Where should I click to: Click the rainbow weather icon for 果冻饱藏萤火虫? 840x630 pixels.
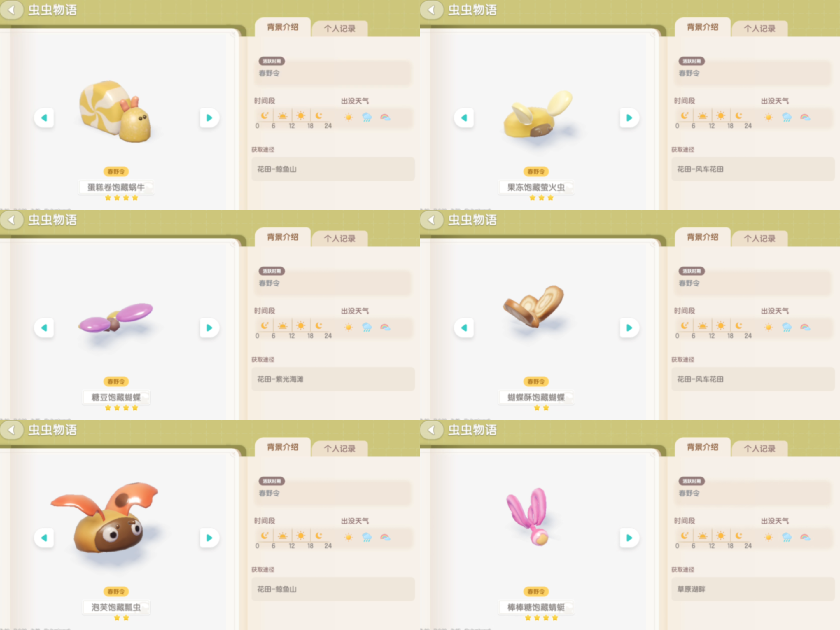[805, 117]
